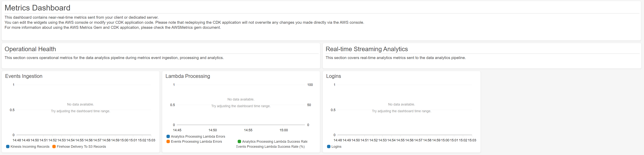Click the blue swatch beside the Logins legend
The height and width of the screenshot is (155, 644).
328,147
